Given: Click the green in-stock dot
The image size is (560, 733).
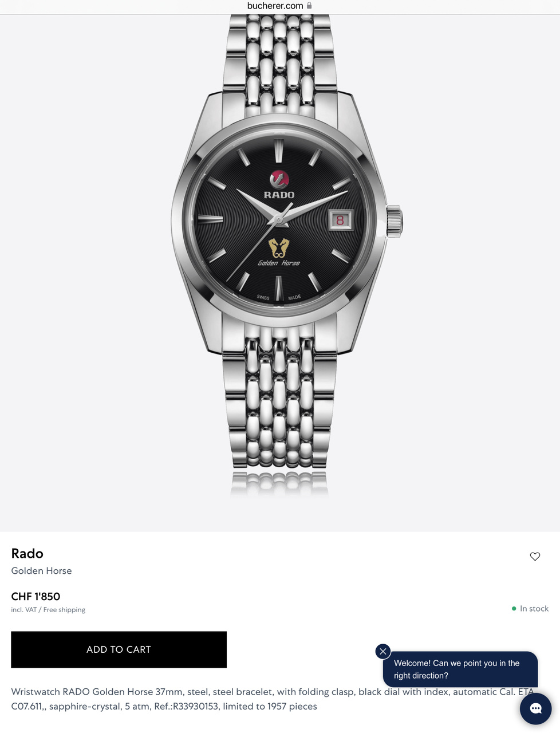Looking at the screenshot, I should point(514,609).
